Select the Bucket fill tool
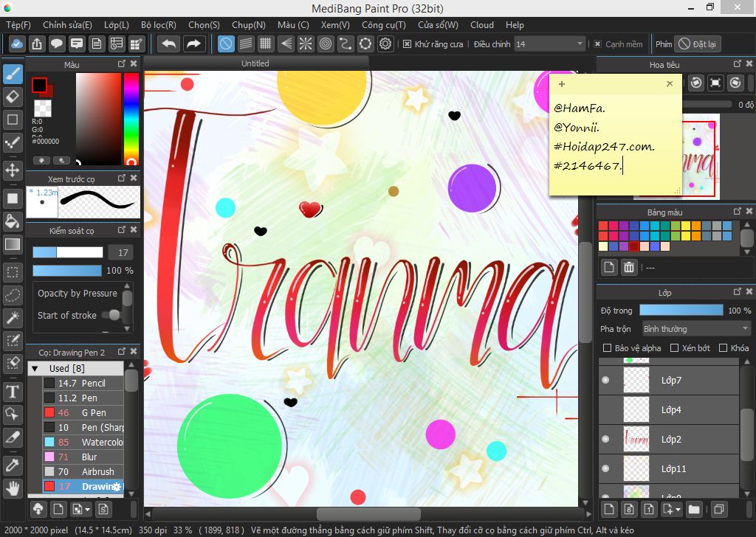Viewport: 756px width, 537px height. click(x=13, y=221)
